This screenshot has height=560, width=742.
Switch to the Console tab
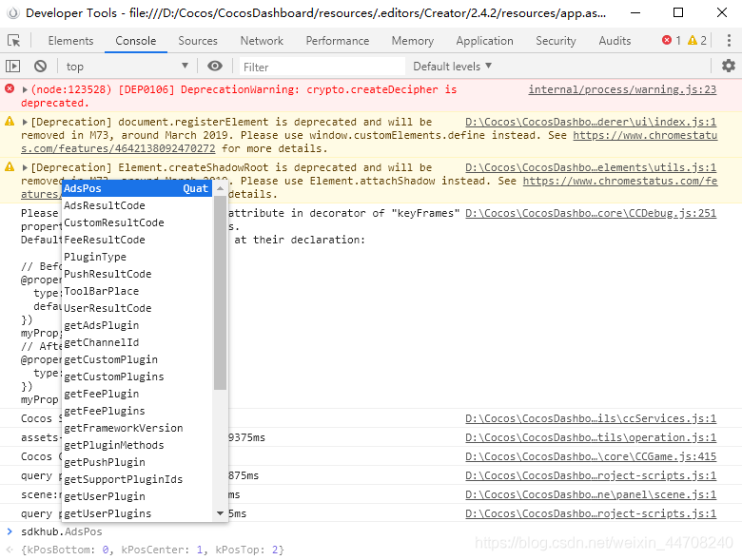coord(136,41)
